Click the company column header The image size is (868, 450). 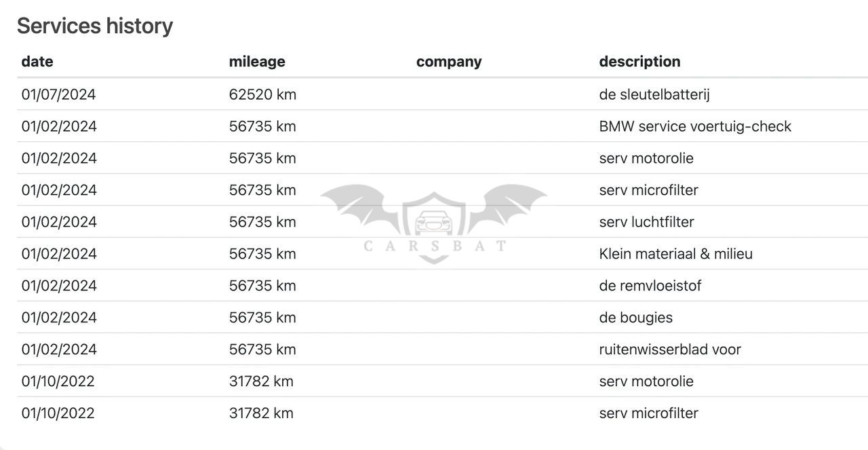coord(449,62)
